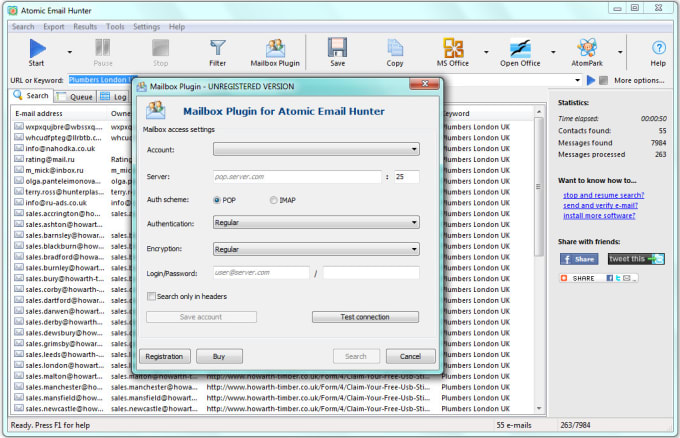Expand the MS Office dropdown arrow
Image resolution: width=680 pixels, height=438 pixels.
tap(486, 52)
